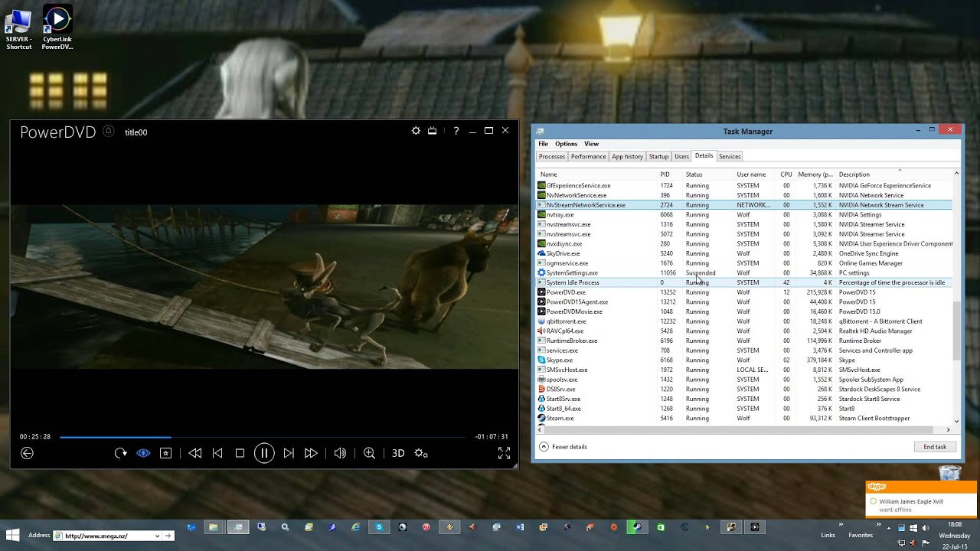Click the Windows Start button
Image resolution: width=980 pixels, height=551 pixels.
tap(13, 535)
